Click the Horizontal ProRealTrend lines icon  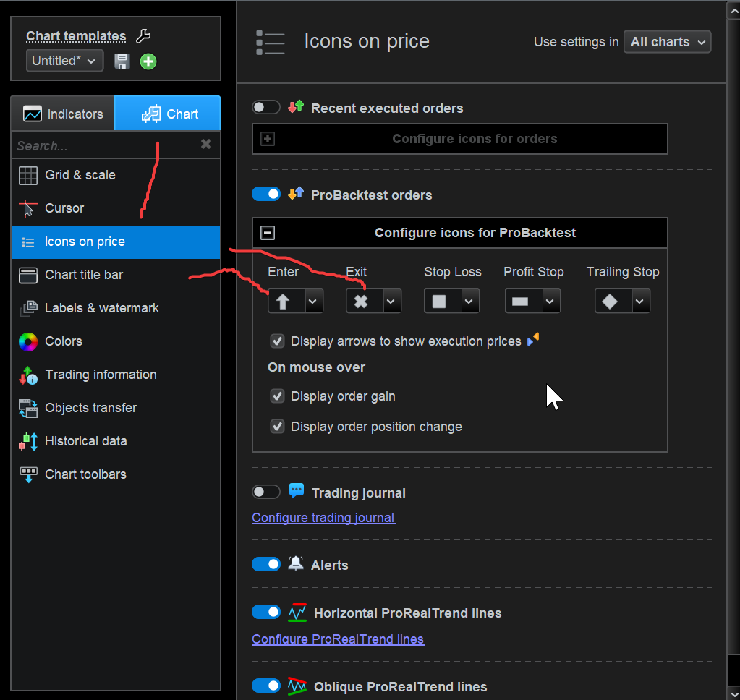[297, 612]
